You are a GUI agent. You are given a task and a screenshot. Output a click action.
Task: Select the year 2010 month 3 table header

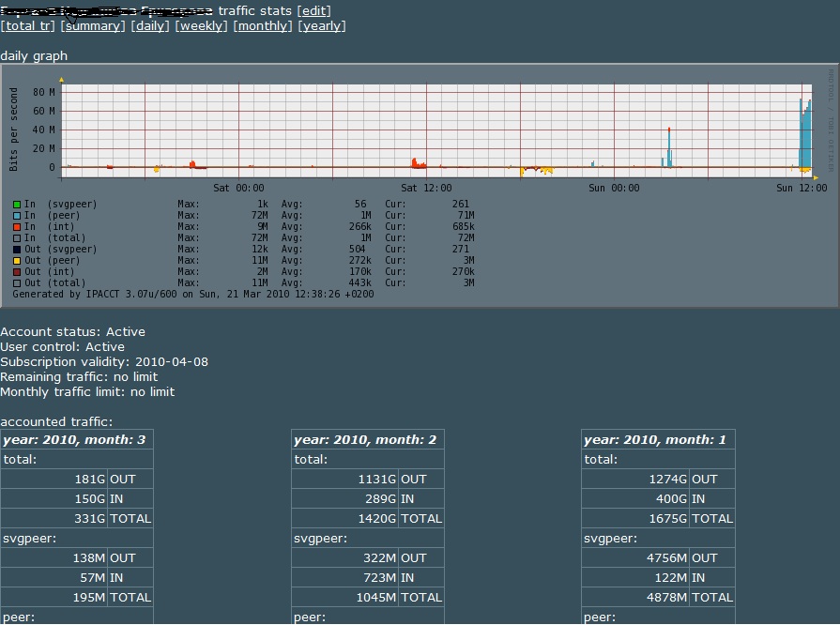pos(74,439)
